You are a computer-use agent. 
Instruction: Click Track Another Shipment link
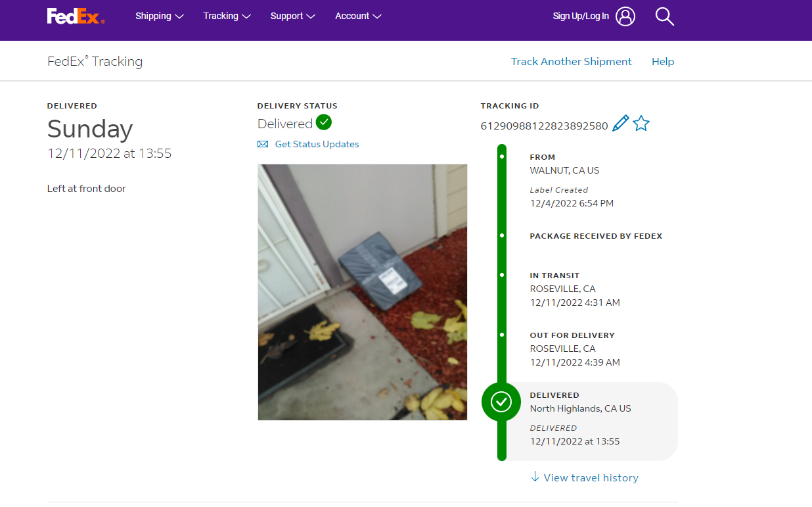tap(571, 61)
